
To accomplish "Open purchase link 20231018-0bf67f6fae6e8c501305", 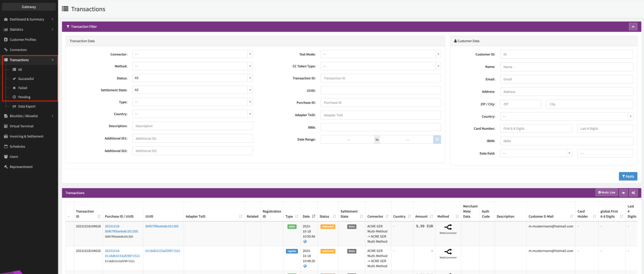I will click(121, 229).
